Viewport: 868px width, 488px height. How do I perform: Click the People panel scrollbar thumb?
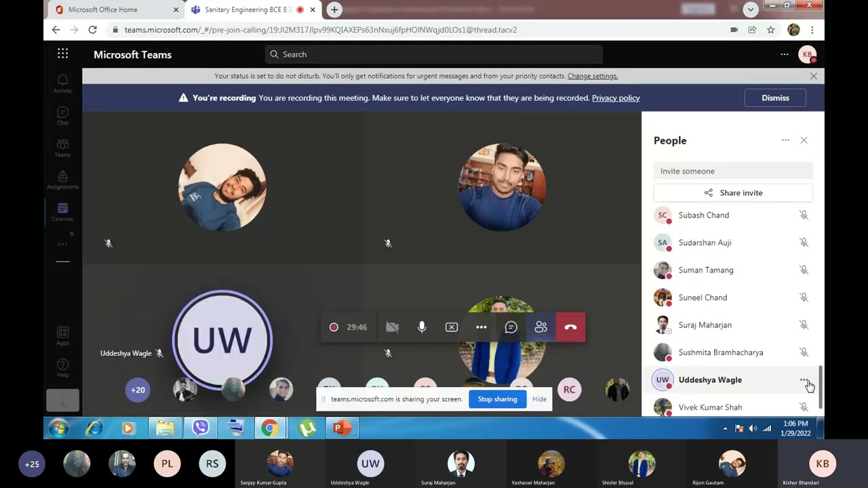click(821, 386)
